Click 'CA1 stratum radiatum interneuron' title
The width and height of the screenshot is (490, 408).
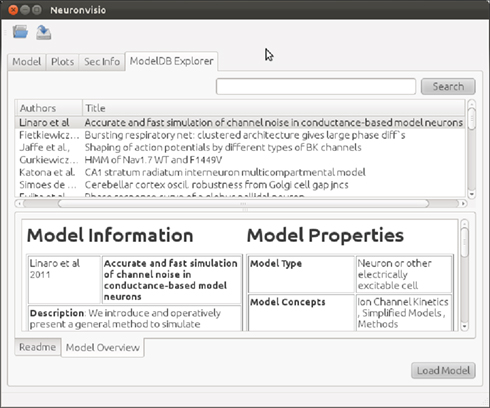(225, 172)
